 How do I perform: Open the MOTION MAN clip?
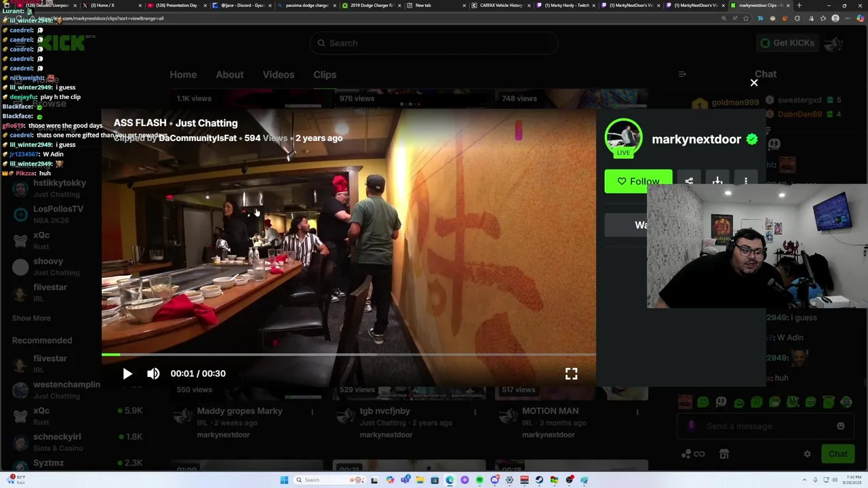tap(550, 411)
